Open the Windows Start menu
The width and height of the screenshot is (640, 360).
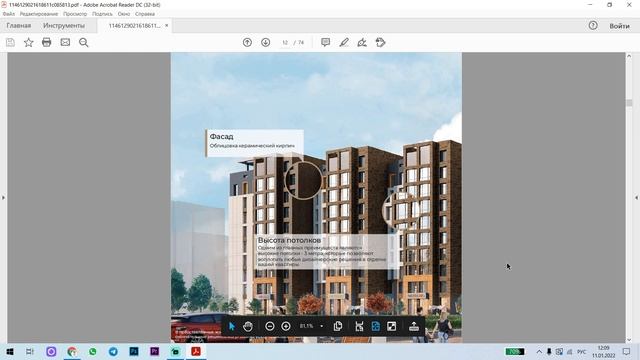[10, 351]
